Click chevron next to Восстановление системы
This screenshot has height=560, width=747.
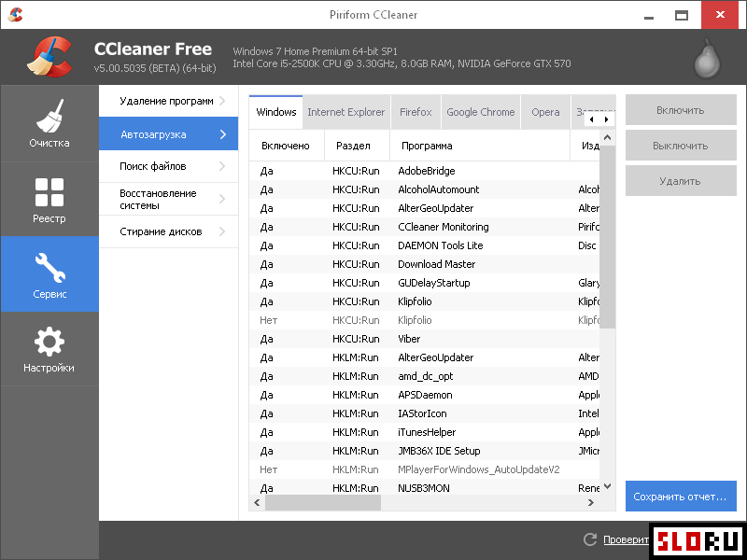(222, 199)
